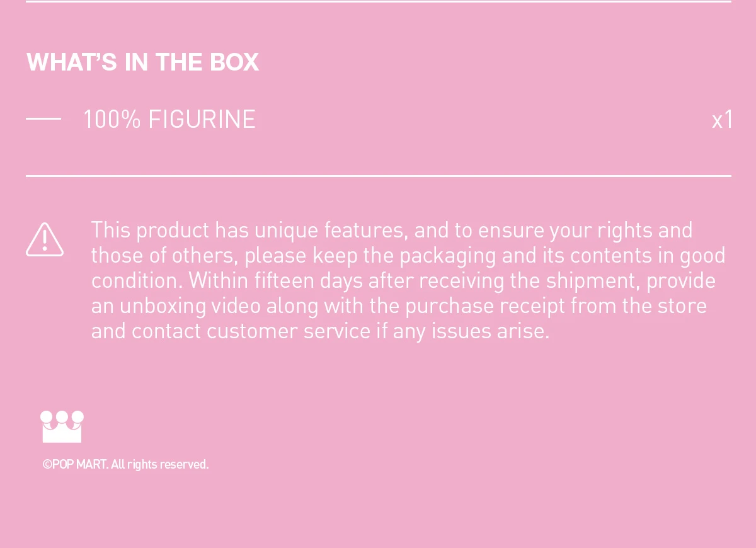Click the warning triangle icon

coord(45,239)
